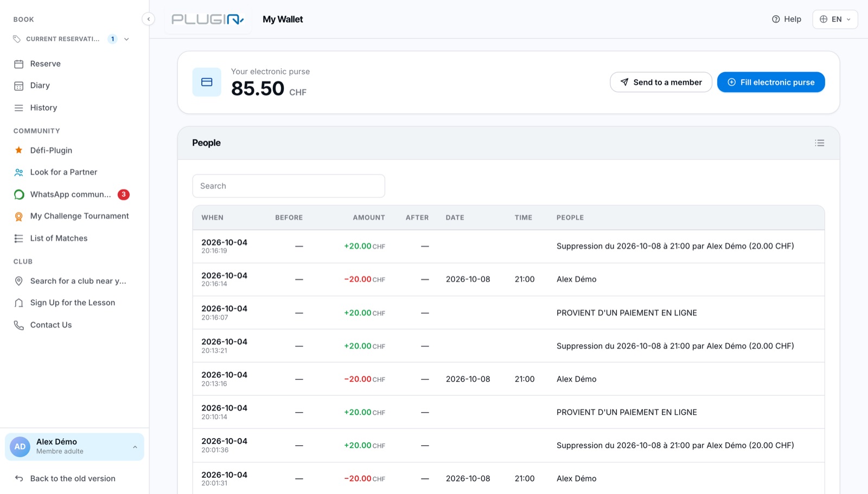The image size is (868, 494).
Task: Click the PLUGIN logo
Action: pyautogui.click(x=208, y=20)
